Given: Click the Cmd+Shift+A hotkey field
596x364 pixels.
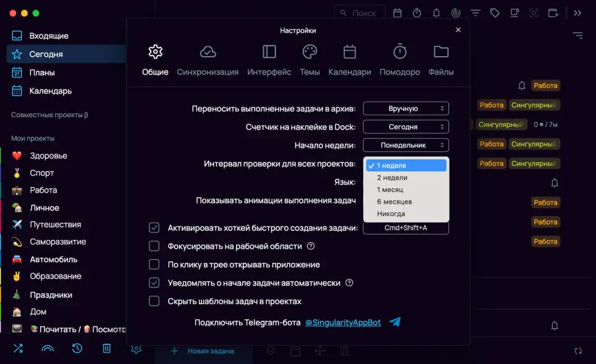Looking at the screenshot, I should pos(406,228).
